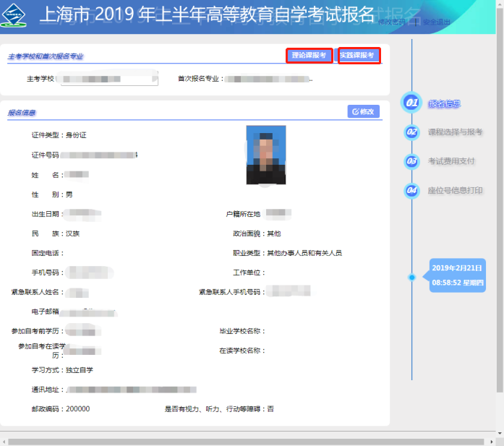The width and height of the screenshot is (504, 446).
Task: Click the 04 step circle icon
Action: (x=411, y=191)
